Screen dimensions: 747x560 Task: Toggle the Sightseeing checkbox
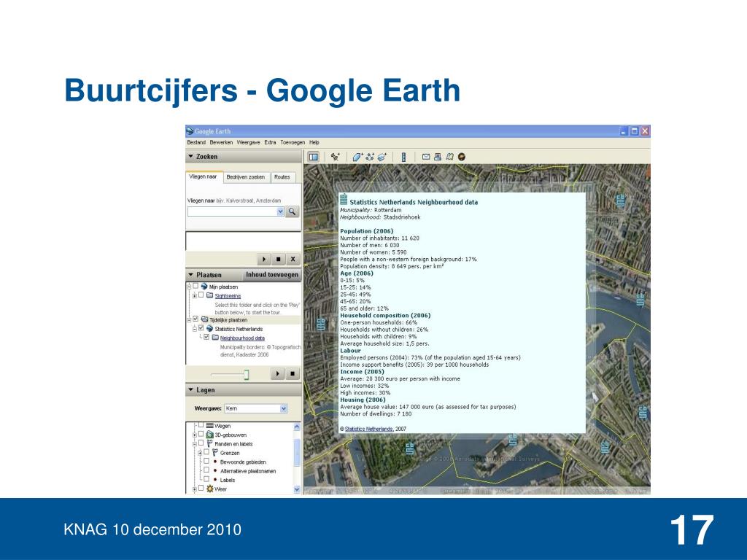201,295
